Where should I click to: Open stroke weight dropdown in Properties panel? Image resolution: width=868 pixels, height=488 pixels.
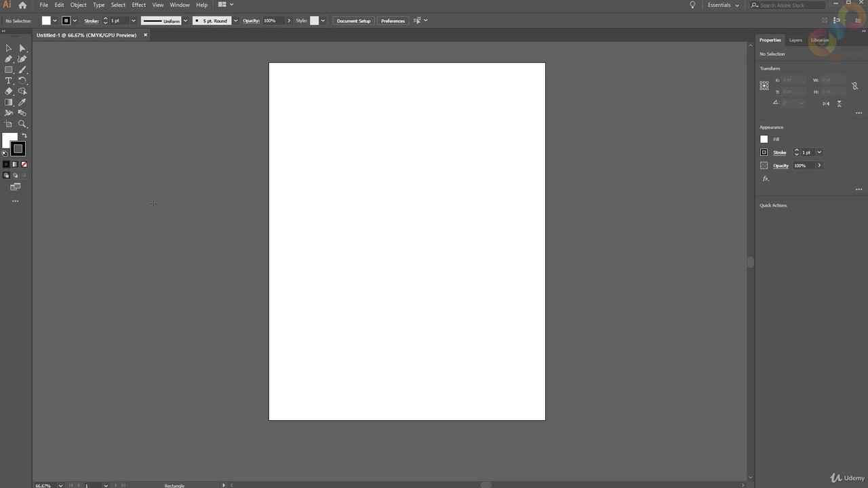(x=819, y=152)
